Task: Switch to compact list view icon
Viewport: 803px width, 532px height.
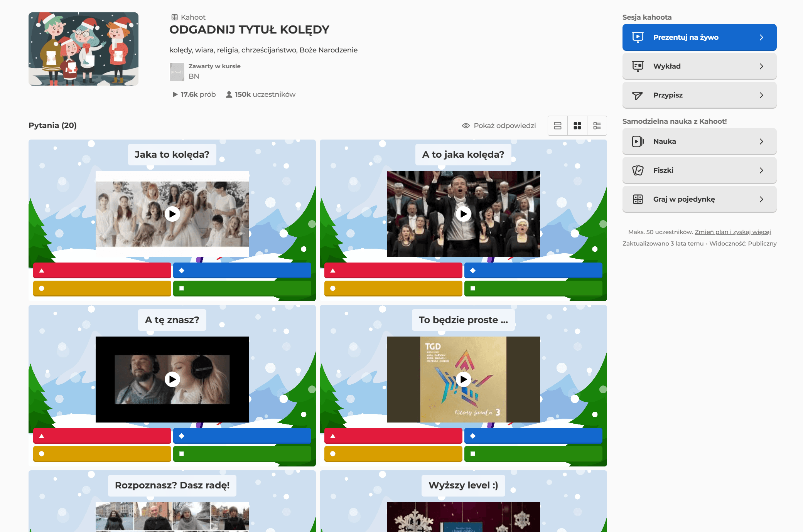Action: pyautogui.click(x=558, y=126)
